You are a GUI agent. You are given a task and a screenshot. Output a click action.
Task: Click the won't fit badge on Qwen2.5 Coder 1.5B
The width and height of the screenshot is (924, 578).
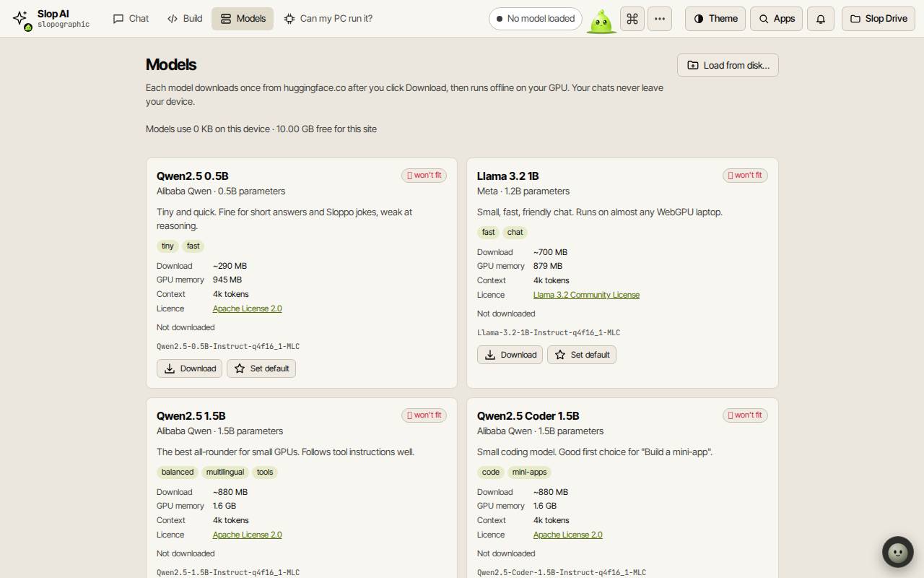745,415
